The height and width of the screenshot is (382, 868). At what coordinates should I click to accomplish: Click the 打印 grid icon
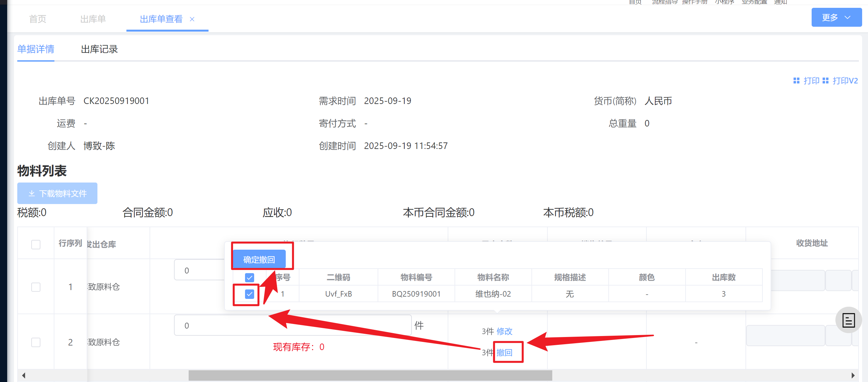coord(797,81)
